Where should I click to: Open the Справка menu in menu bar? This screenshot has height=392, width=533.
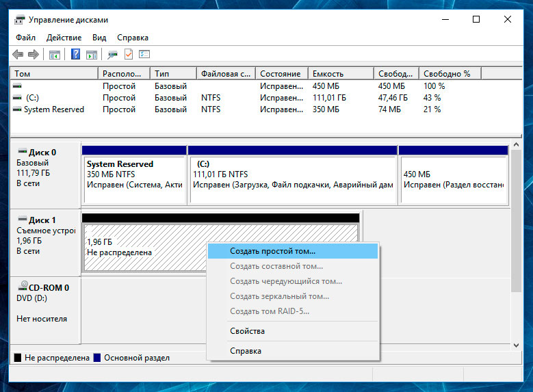tap(133, 38)
